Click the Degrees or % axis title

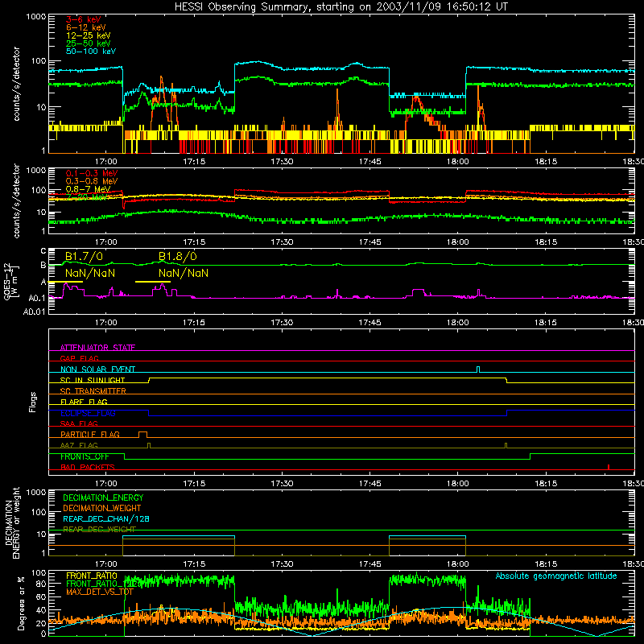[21, 604]
